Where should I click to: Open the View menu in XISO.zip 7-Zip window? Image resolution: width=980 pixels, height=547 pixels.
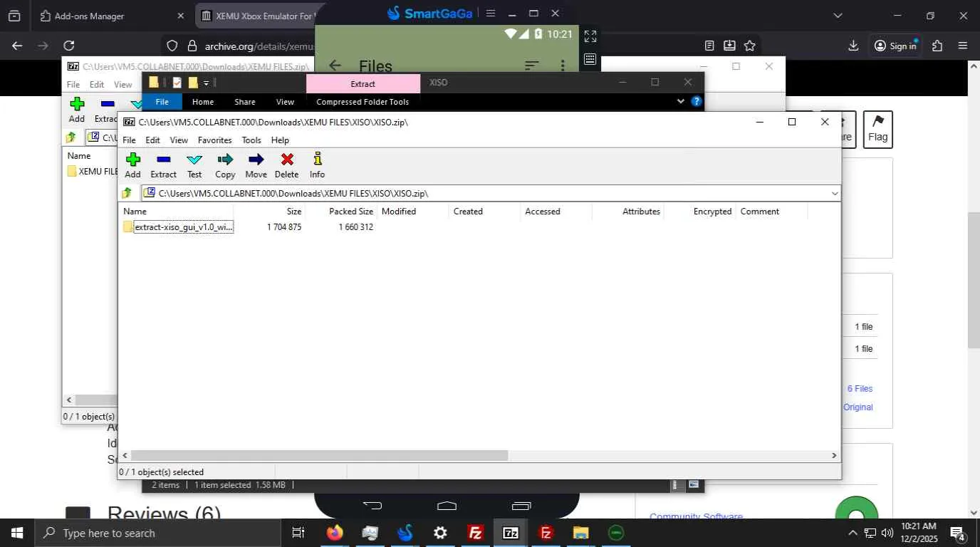(x=179, y=140)
